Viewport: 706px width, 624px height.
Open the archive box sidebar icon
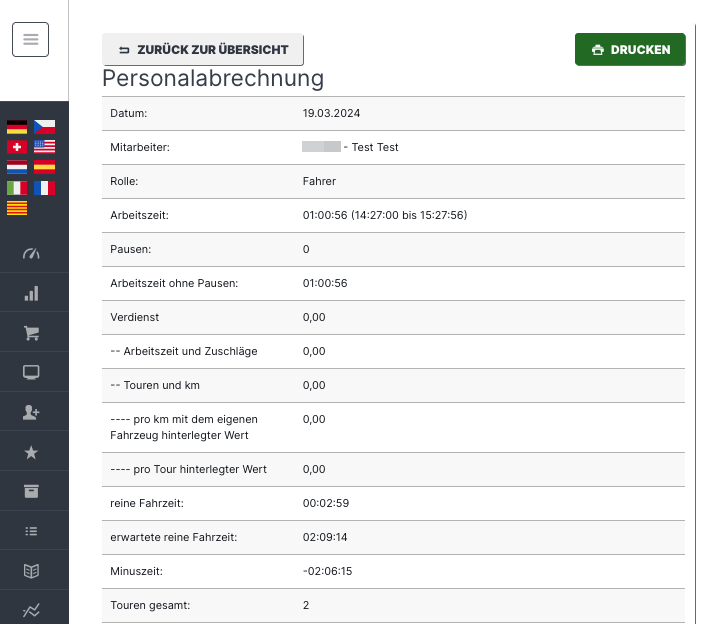point(31,491)
